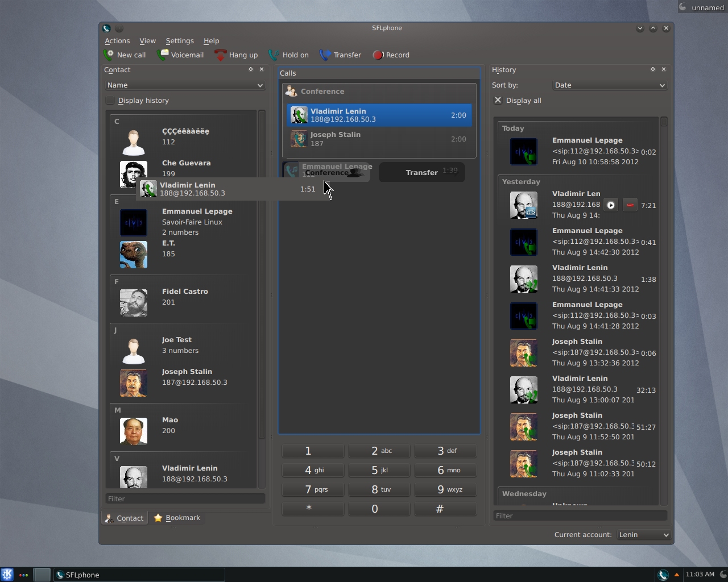Open the View menu

click(147, 41)
